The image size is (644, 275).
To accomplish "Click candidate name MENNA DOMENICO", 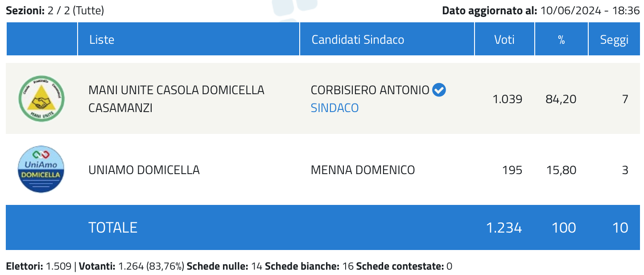I will point(363,170).
